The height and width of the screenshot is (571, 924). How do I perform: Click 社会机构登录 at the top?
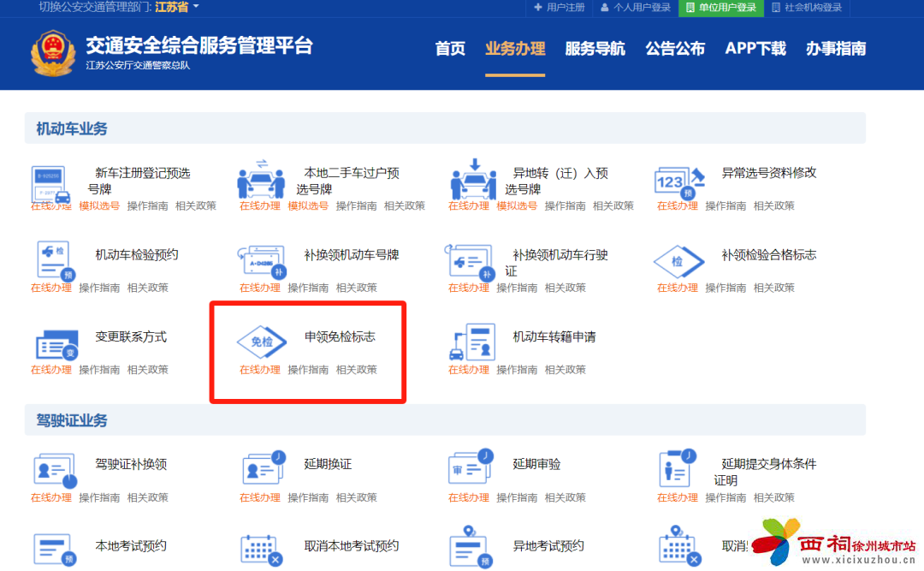pyautogui.click(x=807, y=8)
